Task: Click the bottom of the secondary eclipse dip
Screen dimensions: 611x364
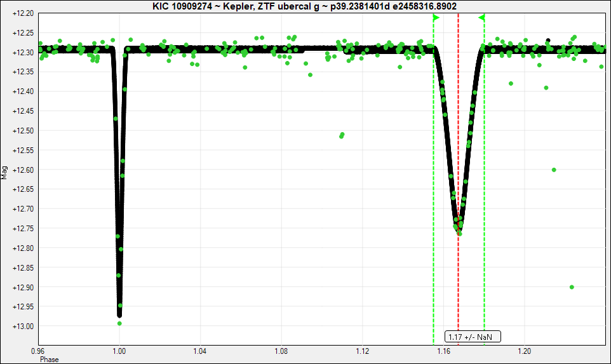Action: point(459,233)
